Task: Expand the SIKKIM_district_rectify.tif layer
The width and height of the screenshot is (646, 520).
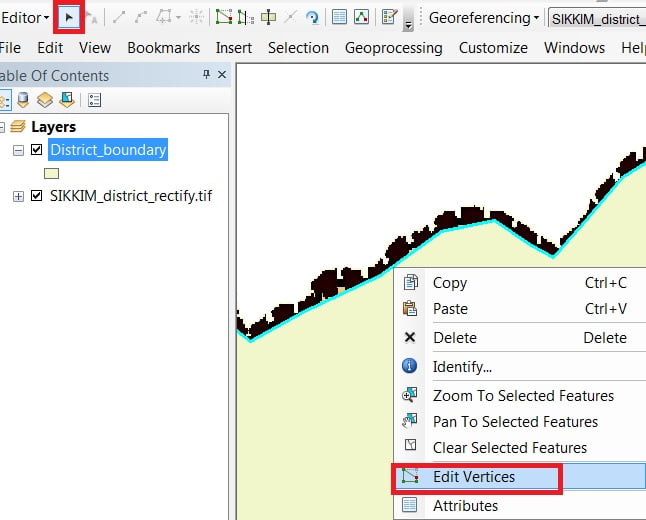Action: [18, 196]
